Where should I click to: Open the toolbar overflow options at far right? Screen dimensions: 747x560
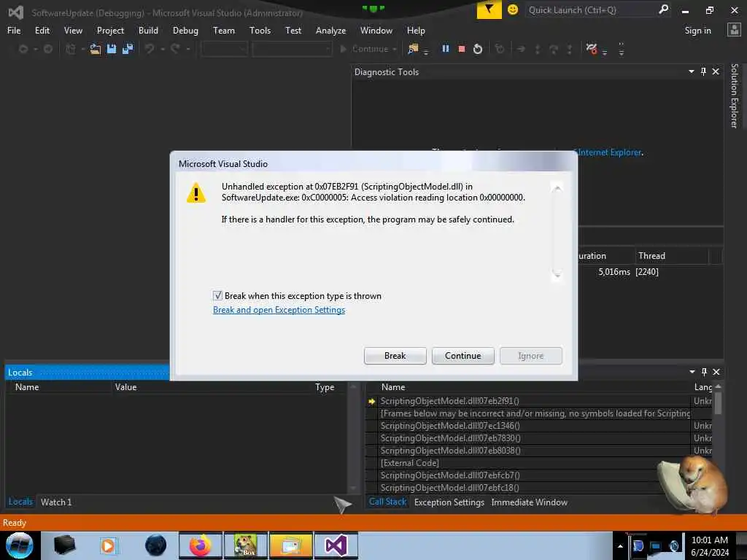622,49
